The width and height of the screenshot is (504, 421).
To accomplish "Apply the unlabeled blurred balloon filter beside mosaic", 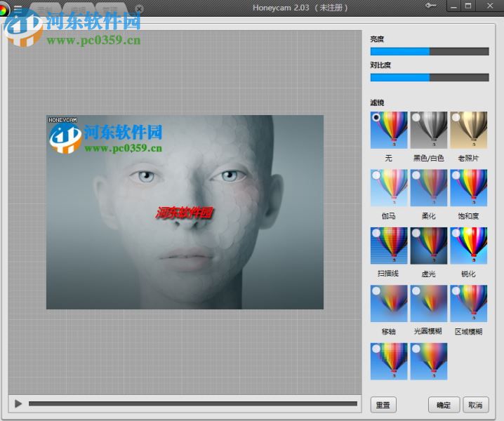I will point(428,361).
